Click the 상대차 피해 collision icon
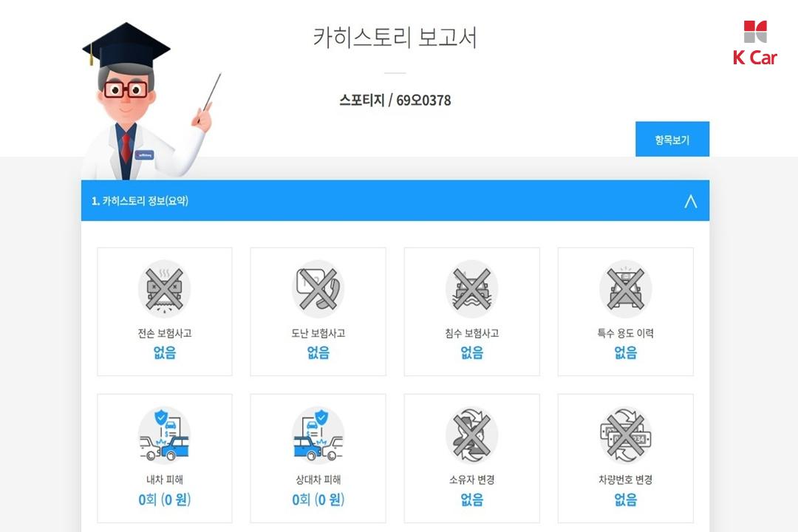 tap(318, 434)
